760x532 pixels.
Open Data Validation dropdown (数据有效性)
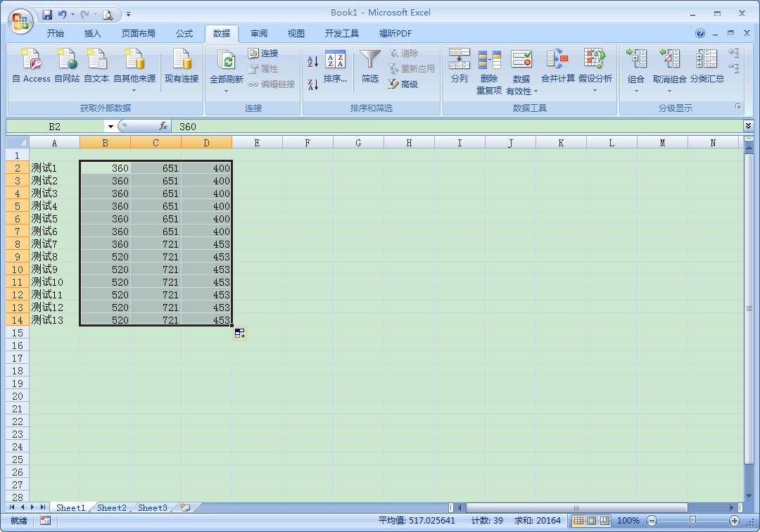click(536, 91)
